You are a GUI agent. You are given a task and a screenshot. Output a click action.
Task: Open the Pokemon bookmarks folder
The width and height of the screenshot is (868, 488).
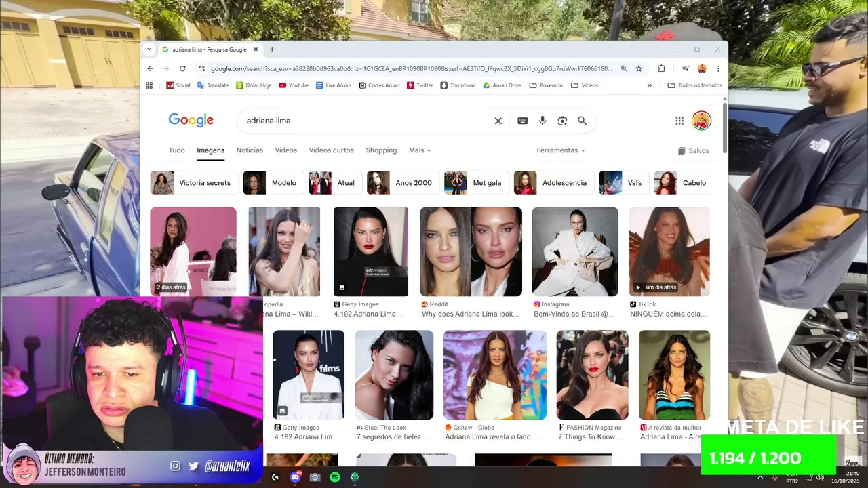546,85
